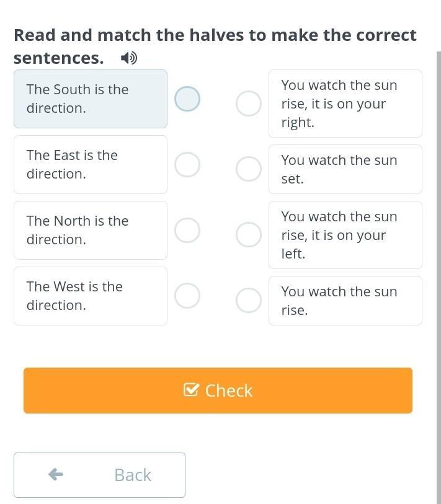The height and width of the screenshot is (504, 441).
Task: Click the left arrow icon in Back
Action: 56,474
